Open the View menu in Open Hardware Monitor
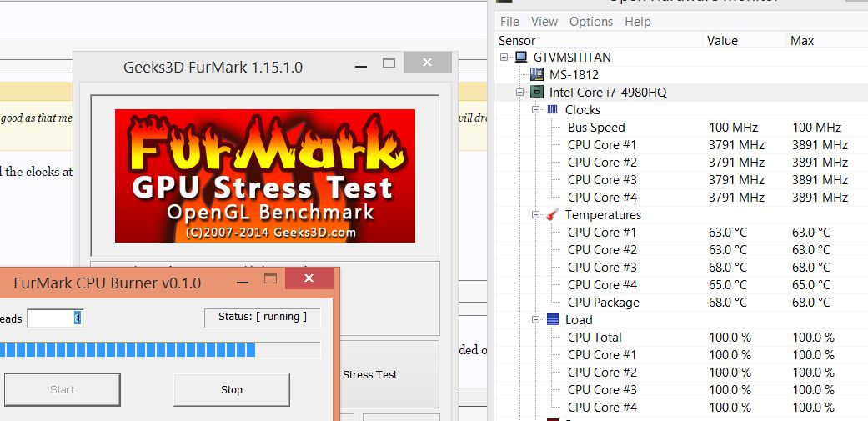The image size is (868, 421). coord(544,22)
